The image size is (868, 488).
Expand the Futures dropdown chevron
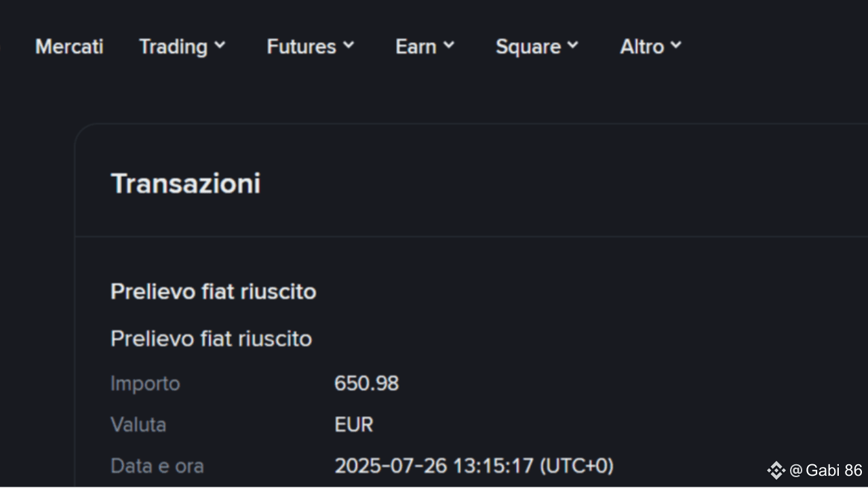tap(349, 45)
